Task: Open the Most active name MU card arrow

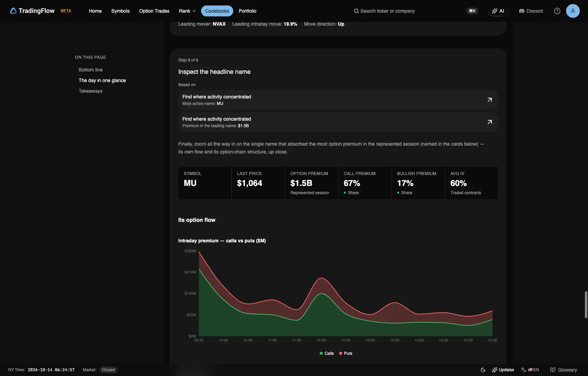Action: [x=490, y=100]
